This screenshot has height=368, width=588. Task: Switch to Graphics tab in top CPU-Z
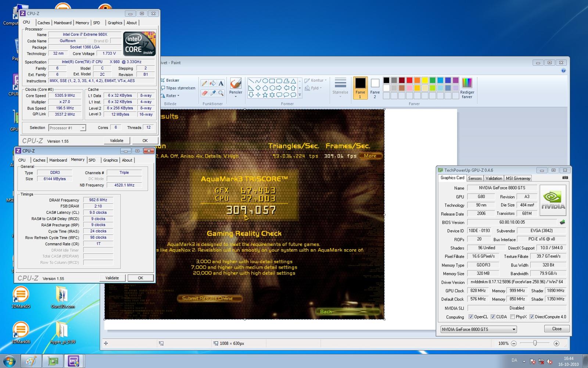(x=115, y=23)
